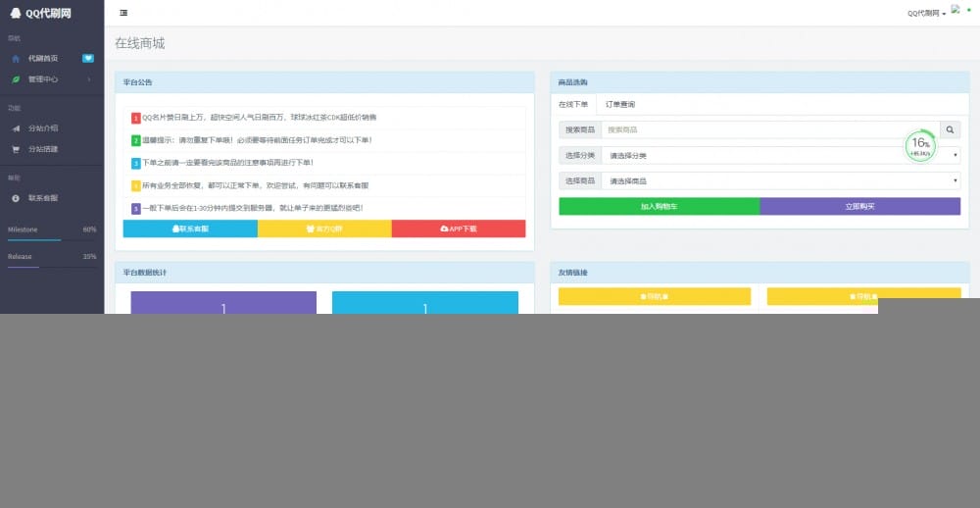The width and height of the screenshot is (980, 508).
Task: Click the user avatar image at top right
Action: point(955,10)
